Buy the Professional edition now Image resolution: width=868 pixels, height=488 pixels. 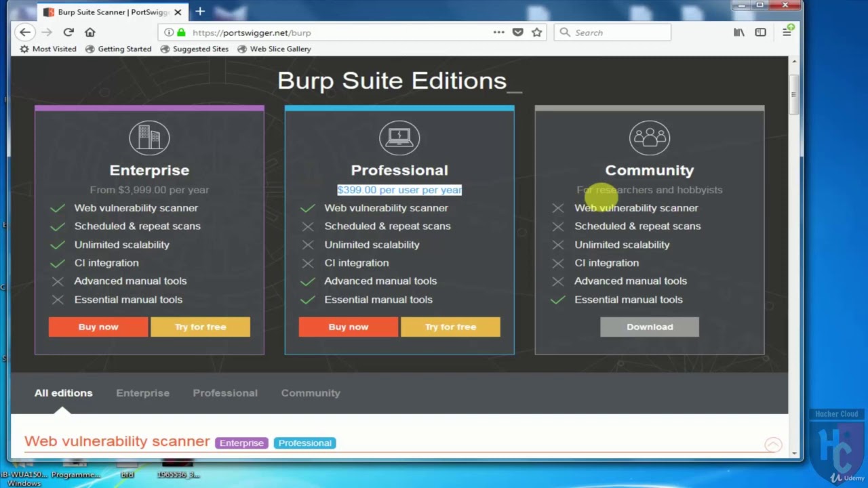click(x=349, y=327)
